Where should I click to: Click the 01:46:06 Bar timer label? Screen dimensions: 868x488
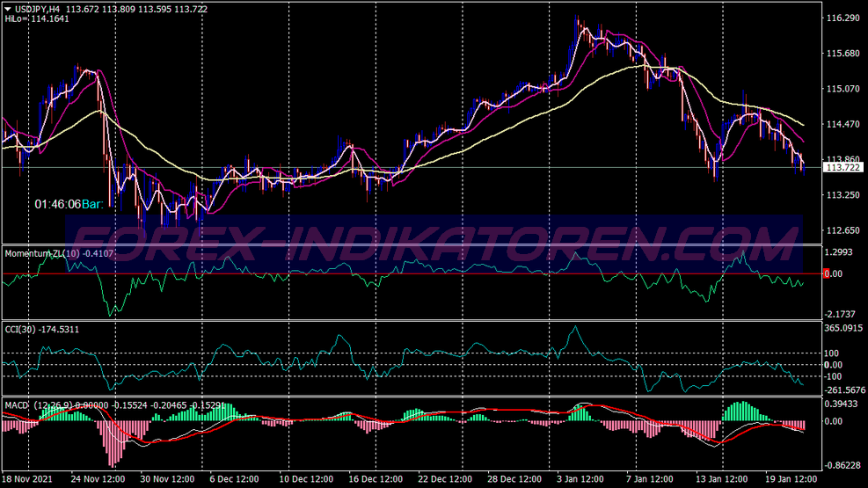(x=69, y=204)
